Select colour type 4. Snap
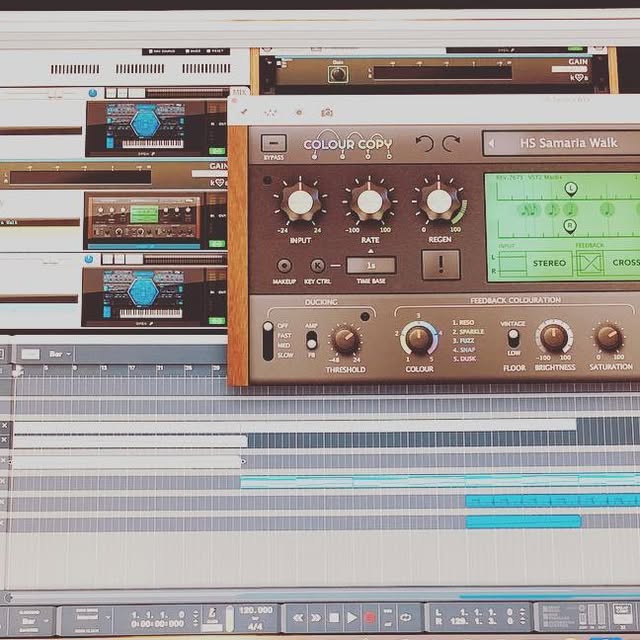The image size is (640, 640). [x=464, y=350]
